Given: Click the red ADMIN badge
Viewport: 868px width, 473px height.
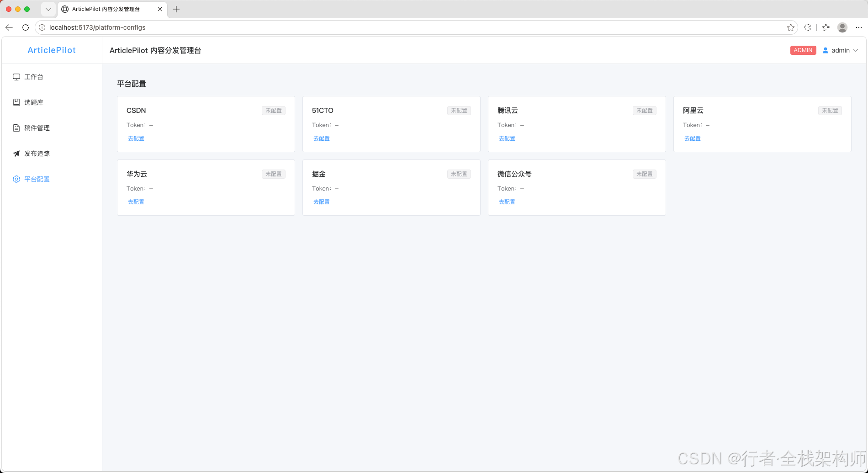Looking at the screenshot, I should click(x=803, y=50).
